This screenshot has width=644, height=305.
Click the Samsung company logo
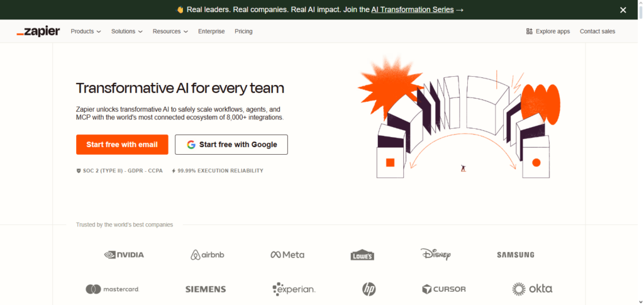pos(516,255)
